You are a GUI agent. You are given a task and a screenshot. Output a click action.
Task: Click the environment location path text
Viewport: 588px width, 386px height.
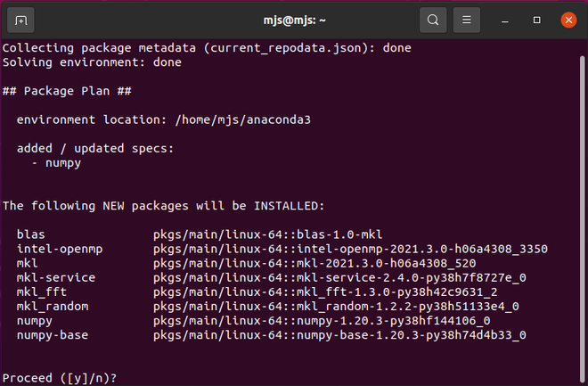pos(243,120)
